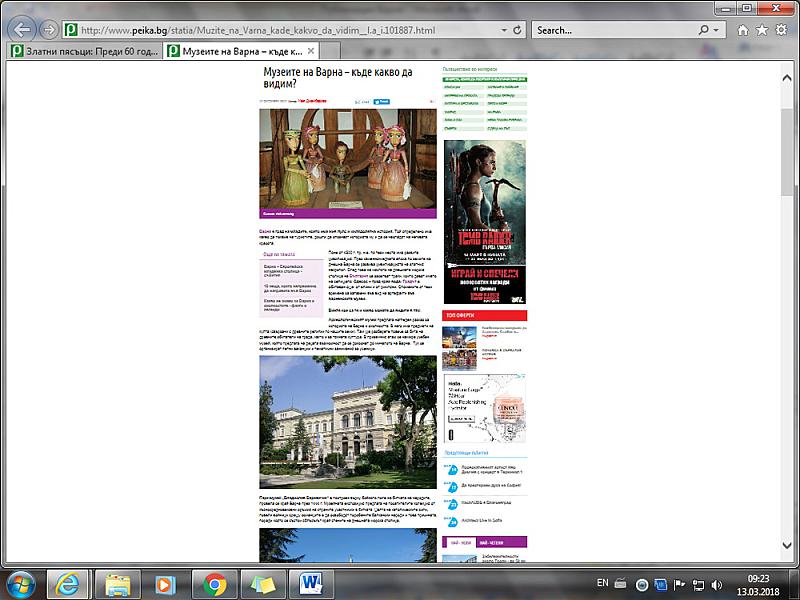The height and width of the screenshot is (600, 800).
Task: Open the browser Home page icon
Action: pyautogui.click(x=743, y=30)
